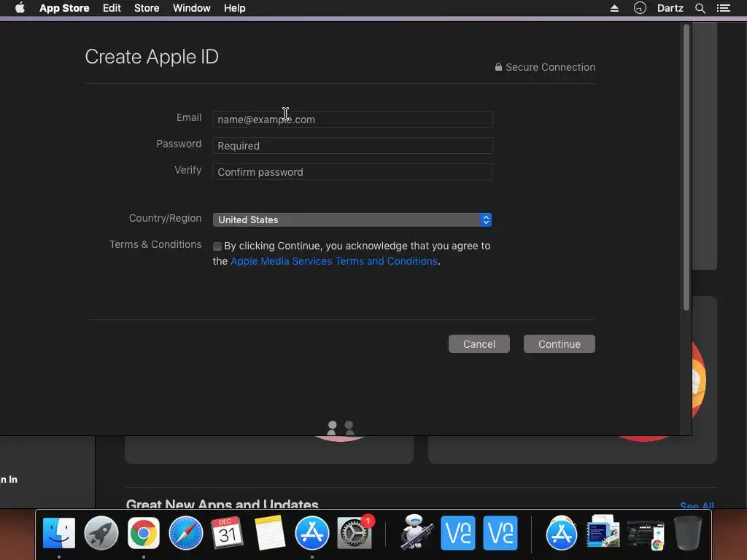This screenshot has width=747, height=560.
Task: Open Finder from the dock
Action: 59,533
